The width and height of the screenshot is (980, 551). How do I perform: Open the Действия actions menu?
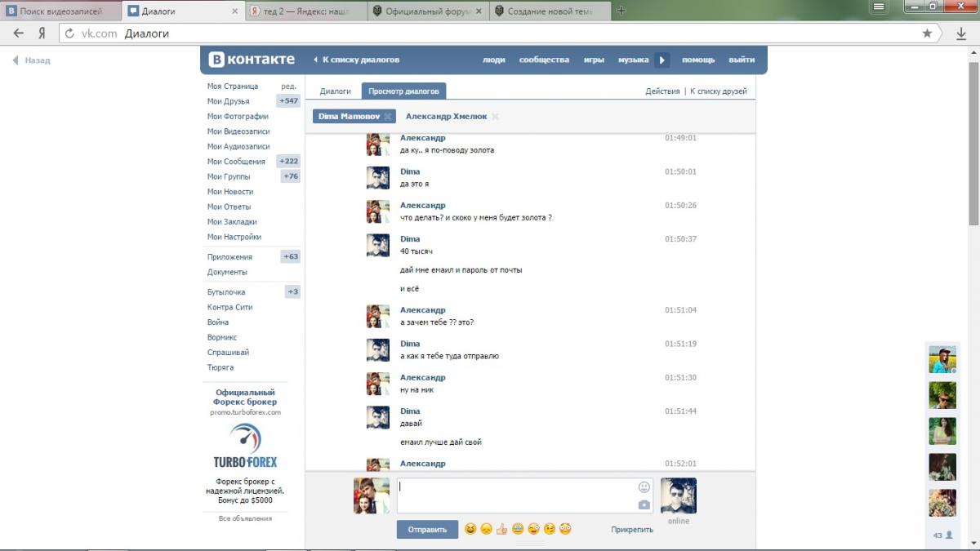point(661,91)
